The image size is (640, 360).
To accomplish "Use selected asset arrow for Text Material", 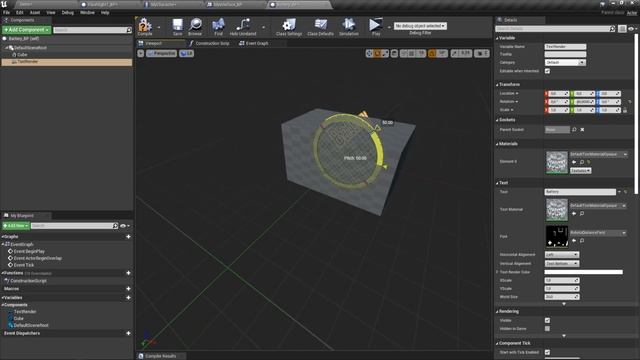I will coord(574,213).
